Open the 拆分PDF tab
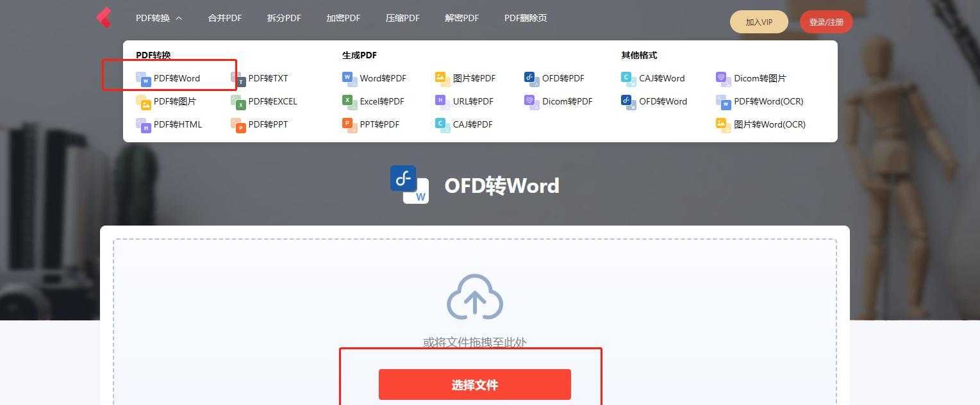The image size is (980, 405). (284, 18)
